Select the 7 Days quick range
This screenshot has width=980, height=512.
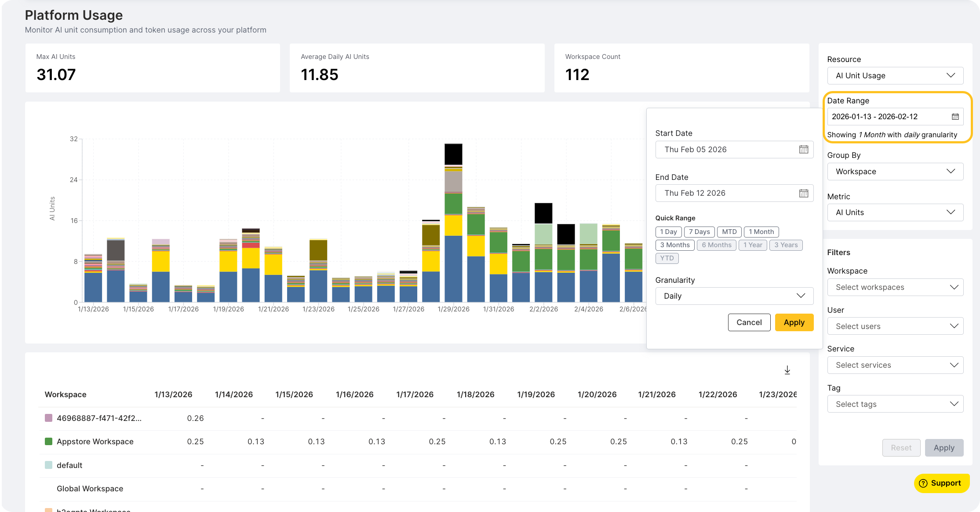point(699,232)
